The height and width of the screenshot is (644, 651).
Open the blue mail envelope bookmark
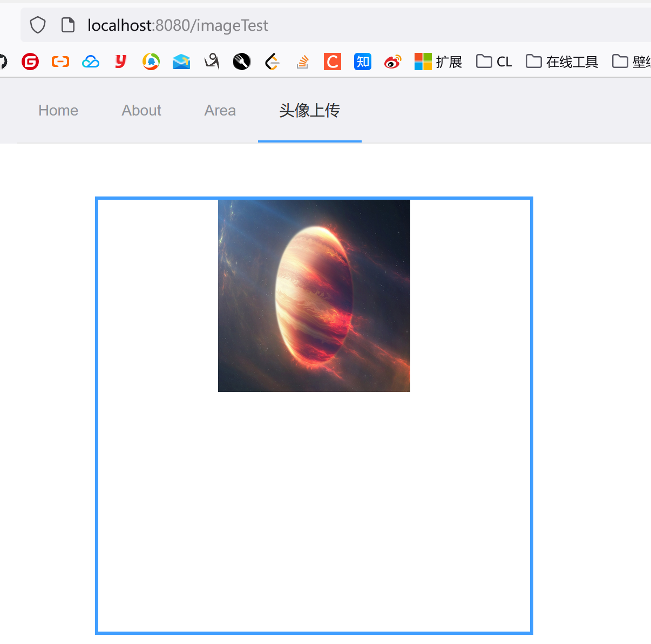[181, 62]
